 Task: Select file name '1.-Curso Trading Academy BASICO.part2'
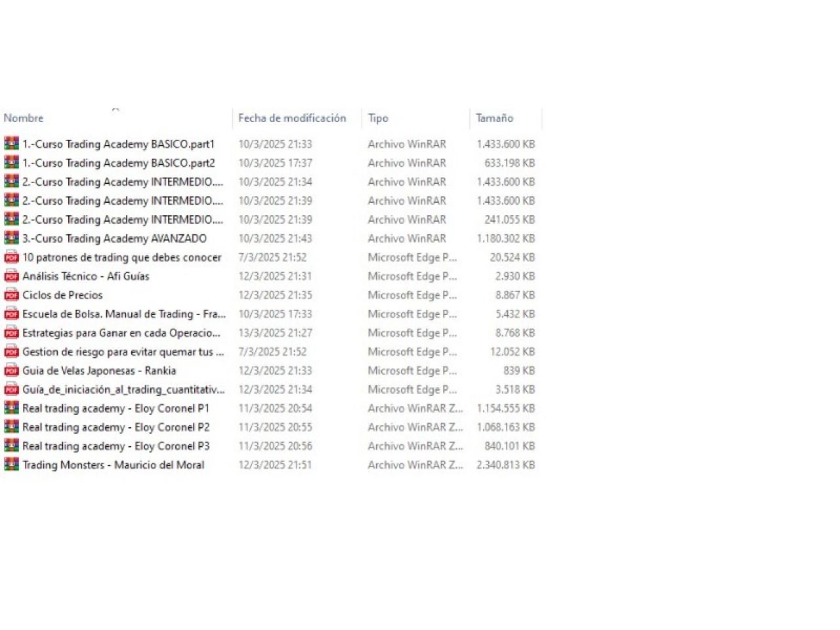(x=119, y=163)
